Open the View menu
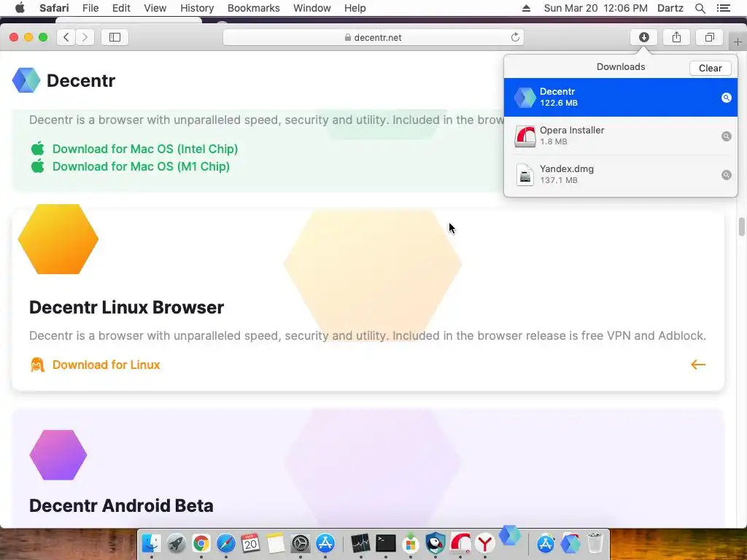 155,8
